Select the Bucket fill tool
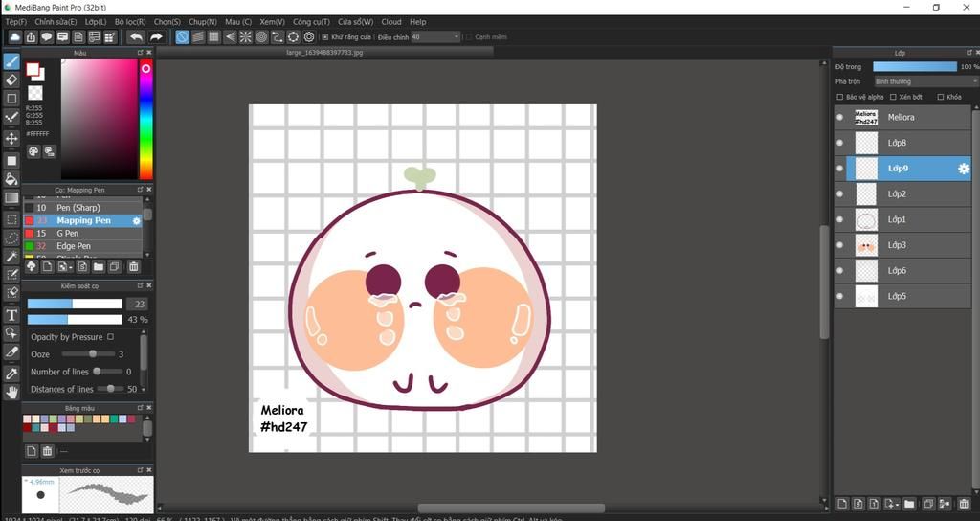980x521 pixels. (x=11, y=179)
